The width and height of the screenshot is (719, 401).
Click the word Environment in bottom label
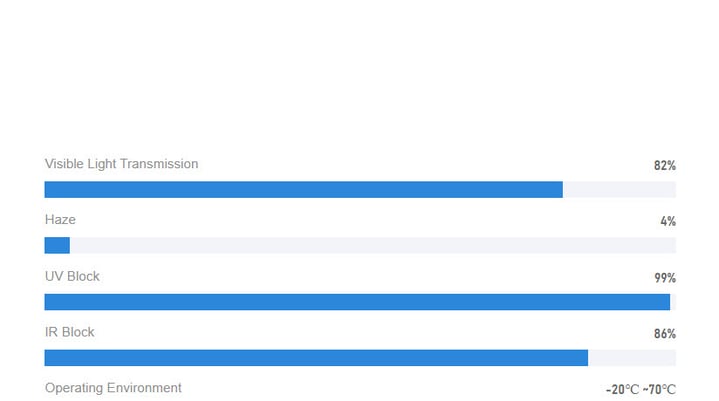144,388
